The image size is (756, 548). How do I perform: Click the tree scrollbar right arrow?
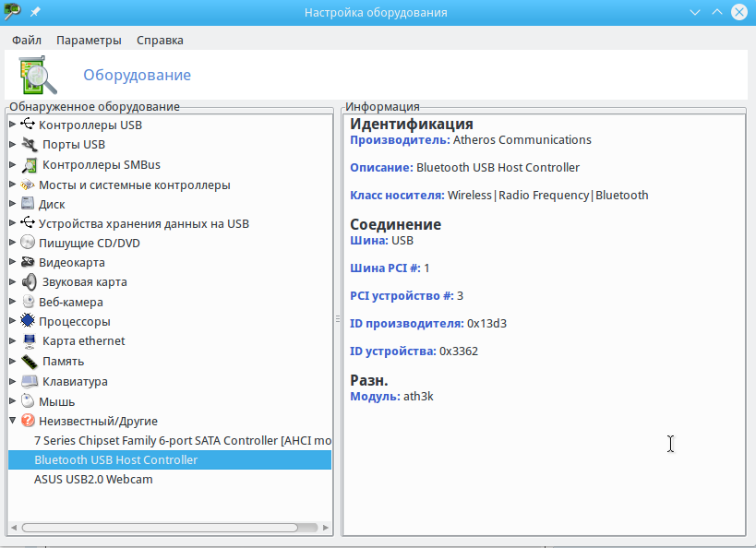point(326,528)
